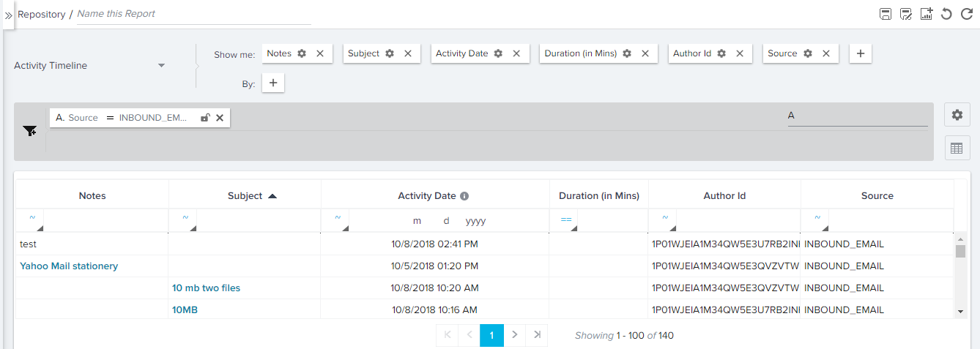980x349 pixels.
Task: Click the refresh report icon
Action: (x=966, y=14)
